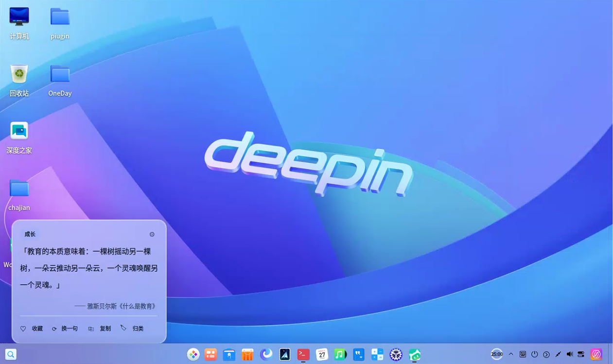Open the blue file manager dock icon
The height and width of the screenshot is (364, 613).
pyautogui.click(x=229, y=354)
